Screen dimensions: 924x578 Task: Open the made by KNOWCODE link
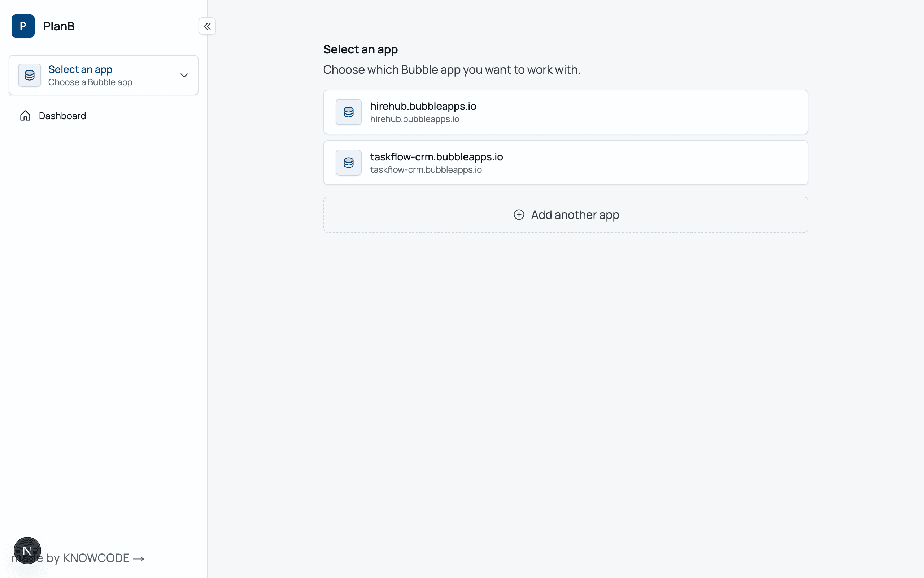(x=78, y=558)
